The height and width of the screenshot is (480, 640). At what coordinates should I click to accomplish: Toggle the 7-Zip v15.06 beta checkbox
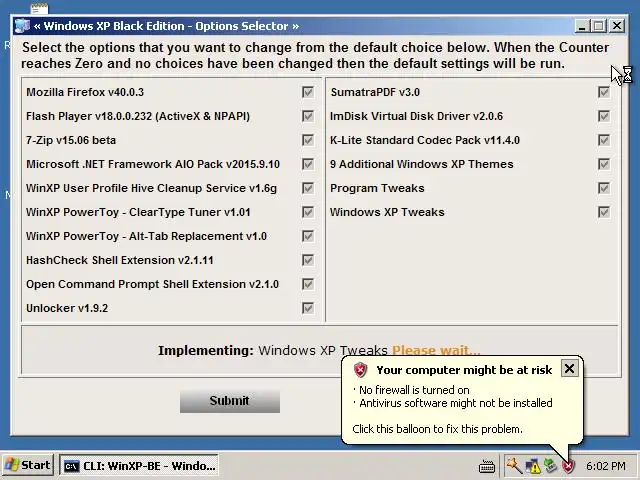[x=308, y=140]
